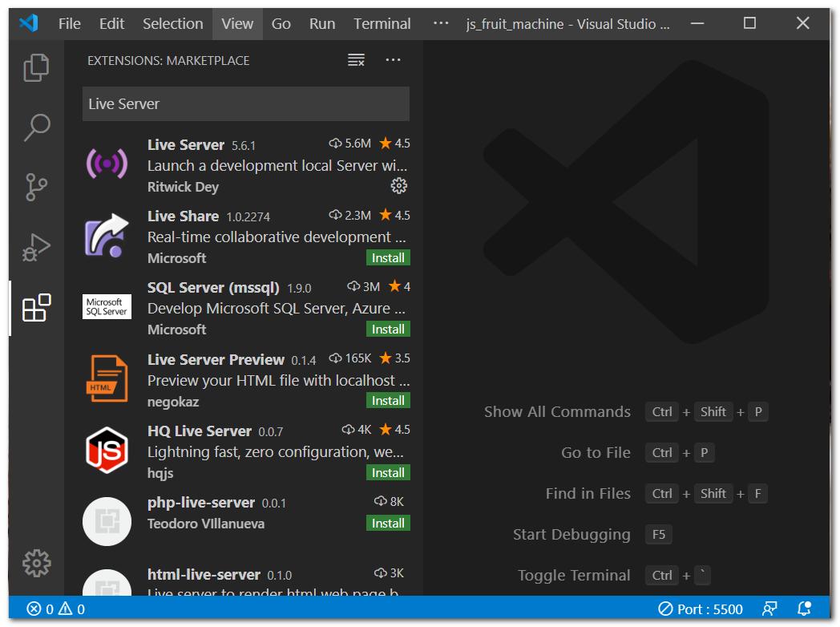Open the Explorer view in activity bar
This screenshot has width=840, height=627.
click(x=36, y=67)
